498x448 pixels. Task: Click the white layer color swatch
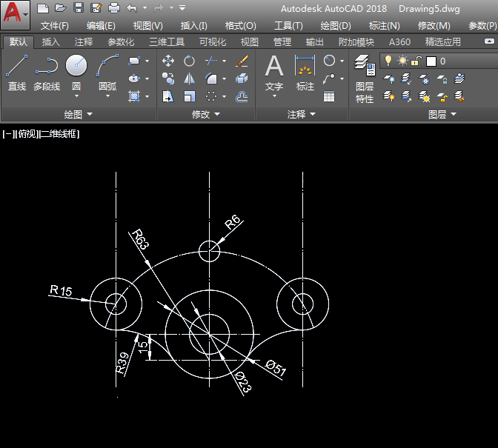[431, 61]
